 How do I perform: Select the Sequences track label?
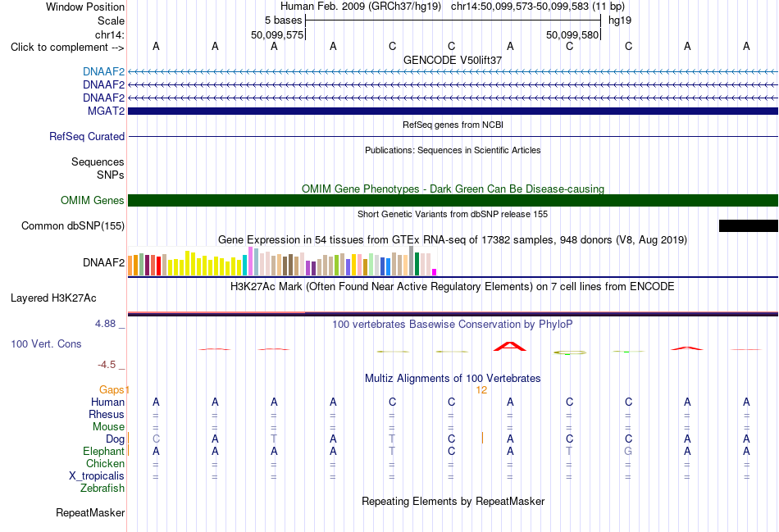point(98,162)
